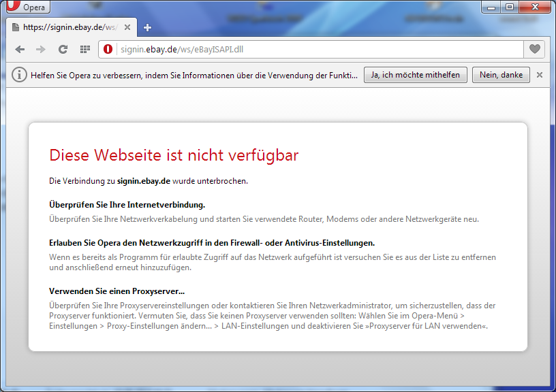Open a new tab with plus icon

tap(147, 28)
